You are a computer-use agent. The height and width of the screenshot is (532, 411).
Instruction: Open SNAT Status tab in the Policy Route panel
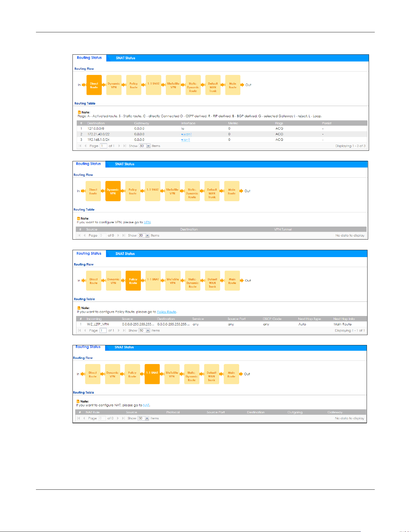(x=125, y=254)
